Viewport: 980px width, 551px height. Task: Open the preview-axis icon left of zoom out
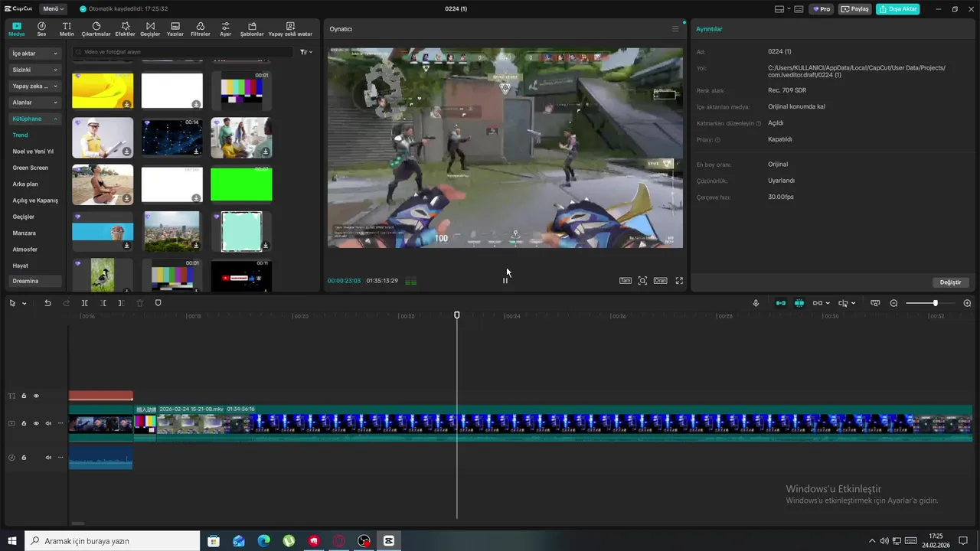tap(875, 303)
